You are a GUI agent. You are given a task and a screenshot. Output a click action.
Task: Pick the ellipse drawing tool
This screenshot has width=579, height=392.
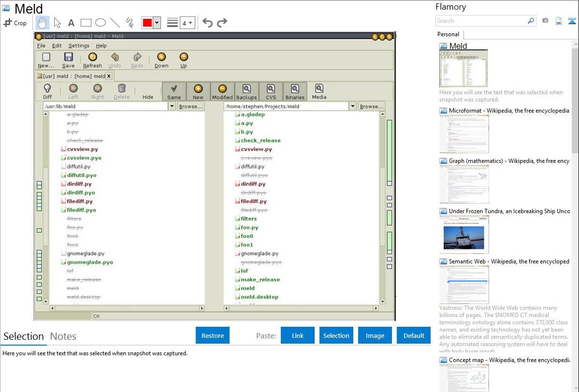101,23
